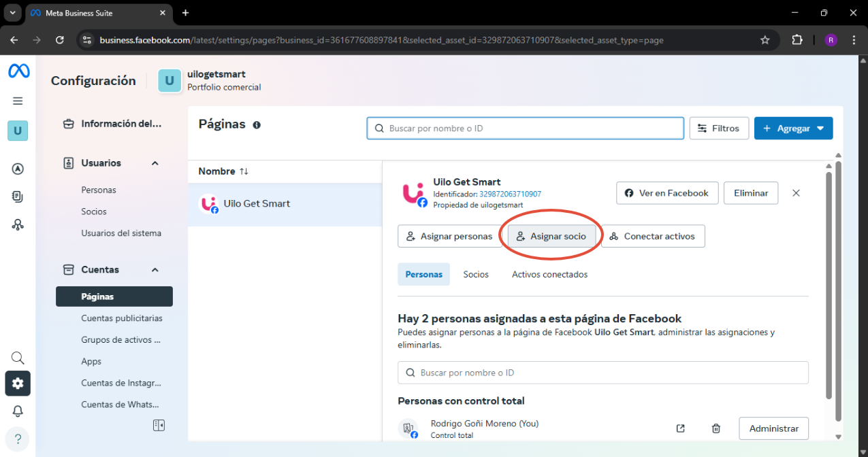Toggle the hamburger menu in left rail
This screenshot has width=868, height=457.
(18, 101)
